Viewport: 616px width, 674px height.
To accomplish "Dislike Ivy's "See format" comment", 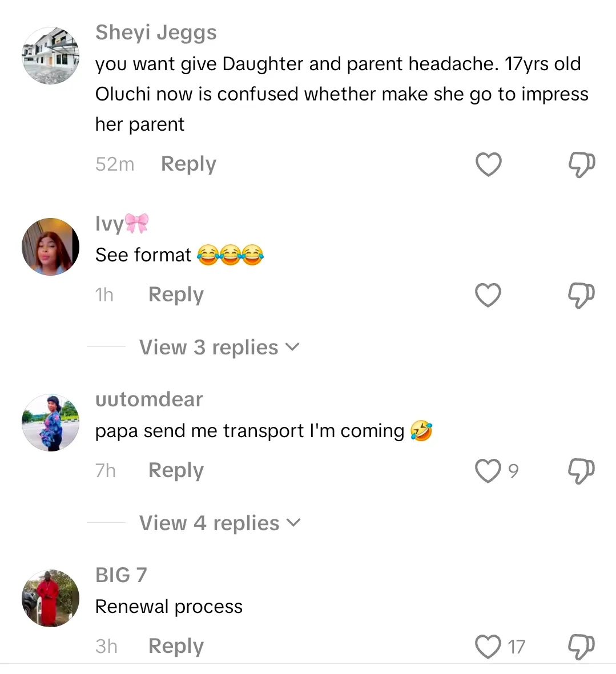I will 581,296.
